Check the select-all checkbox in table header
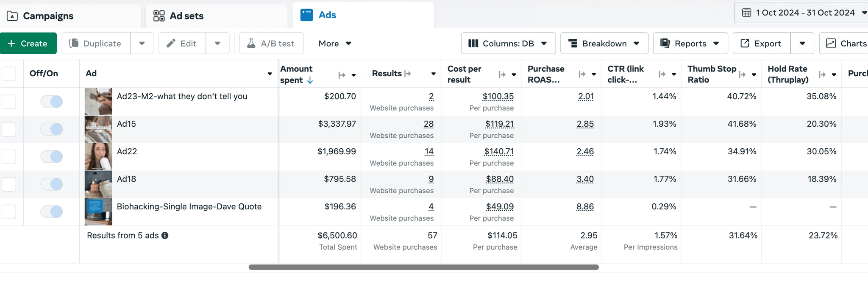868x292 pixels. coord(9,74)
